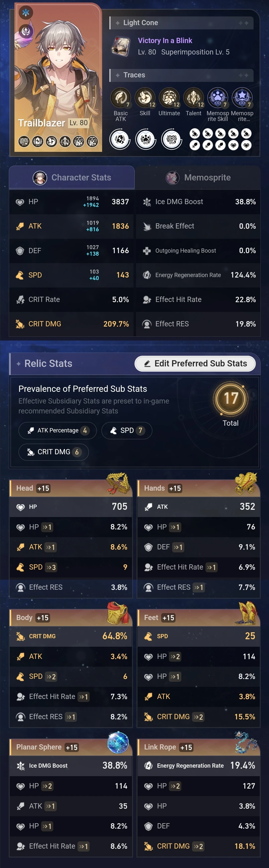Click the Hands relic icon
Image resolution: width=269 pixels, height=868 pixels.
pyautogui.click(x=246, y=483)
